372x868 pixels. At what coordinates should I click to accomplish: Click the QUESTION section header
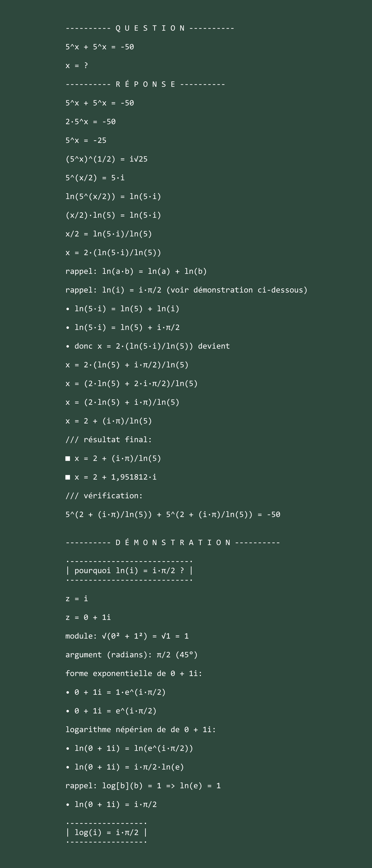150,28
